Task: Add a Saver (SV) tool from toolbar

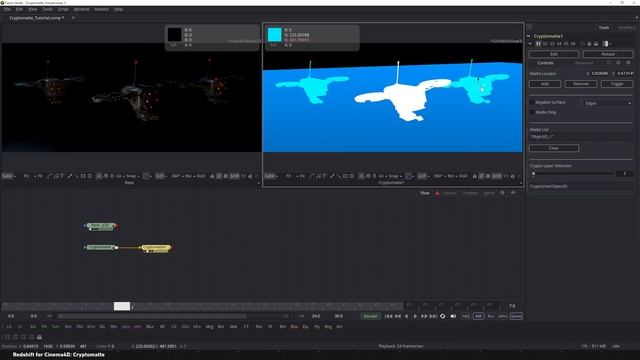Action: coord(20,327)
